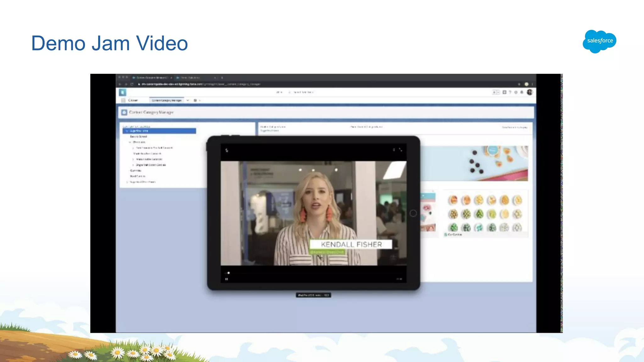Open the Salesforce App Launcher grid icon

pyautogui.click(x=123, y=100)
